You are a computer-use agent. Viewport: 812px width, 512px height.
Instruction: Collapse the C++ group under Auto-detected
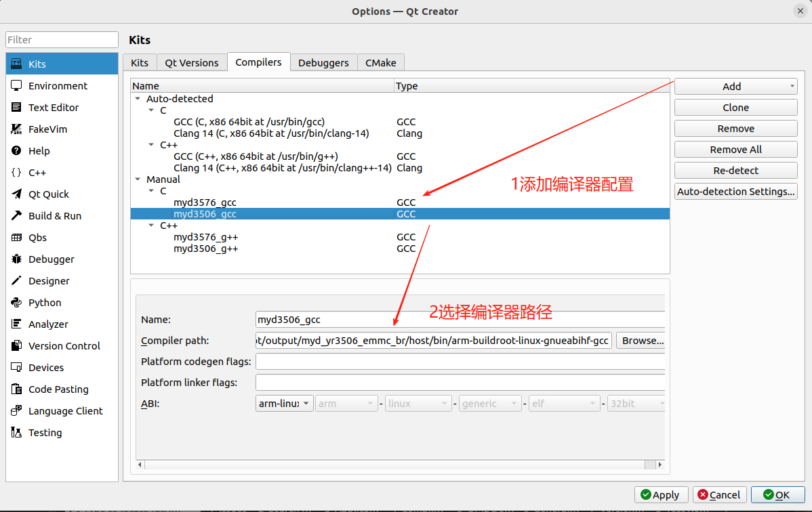pos(151,144)
